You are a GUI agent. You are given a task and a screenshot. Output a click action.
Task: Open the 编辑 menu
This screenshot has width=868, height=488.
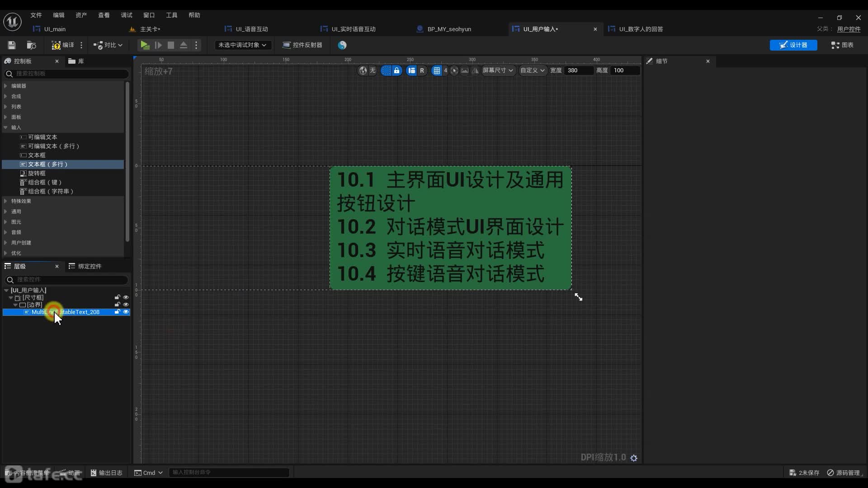(59, 15)
